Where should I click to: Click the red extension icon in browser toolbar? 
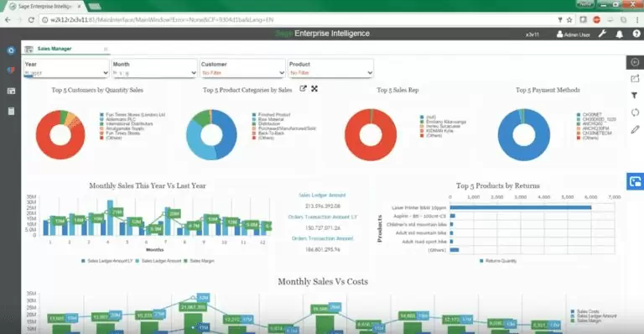[x=597, y=19]
